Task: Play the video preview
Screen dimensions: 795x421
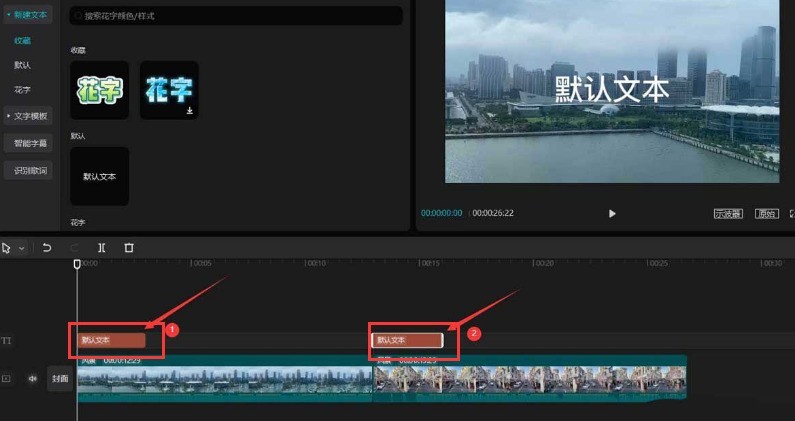Action: 612,213
